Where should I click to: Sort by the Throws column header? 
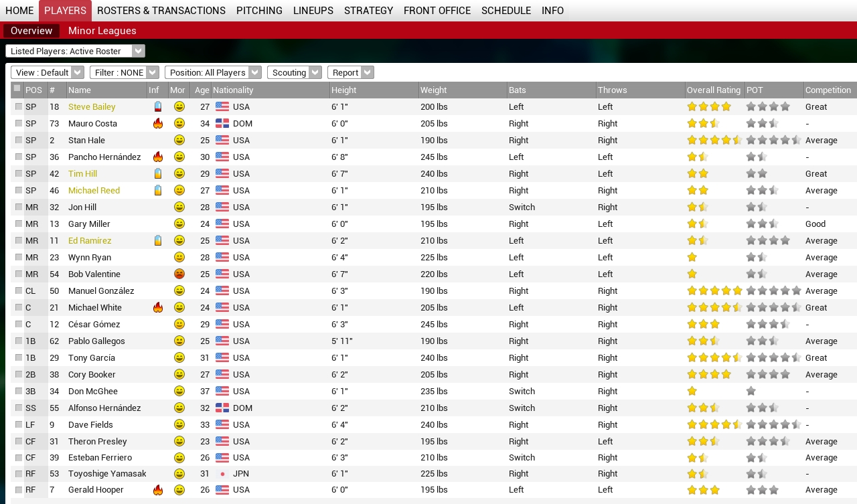point(640,90)
